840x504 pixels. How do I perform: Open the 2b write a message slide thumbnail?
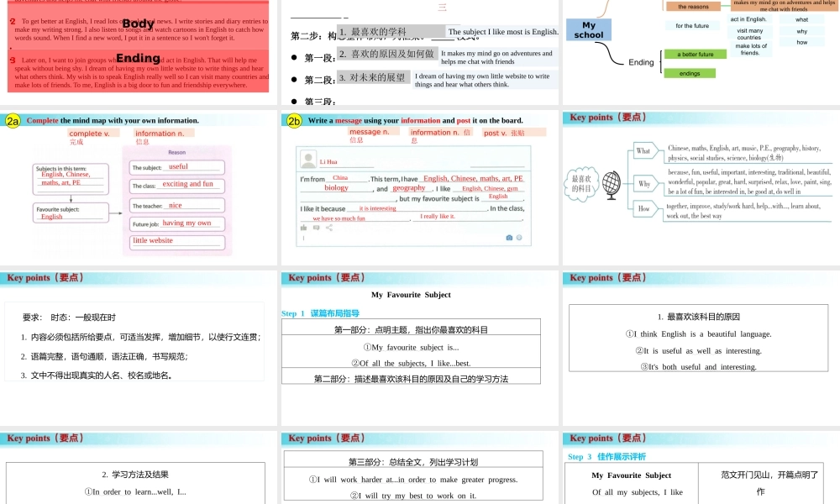click(x=420, y=187)
